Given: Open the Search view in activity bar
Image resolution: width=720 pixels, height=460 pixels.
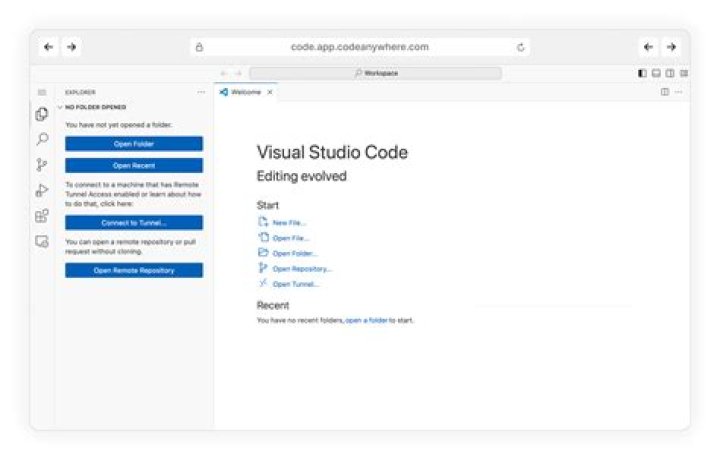Looking at the screenshot, I should [42, 139].
